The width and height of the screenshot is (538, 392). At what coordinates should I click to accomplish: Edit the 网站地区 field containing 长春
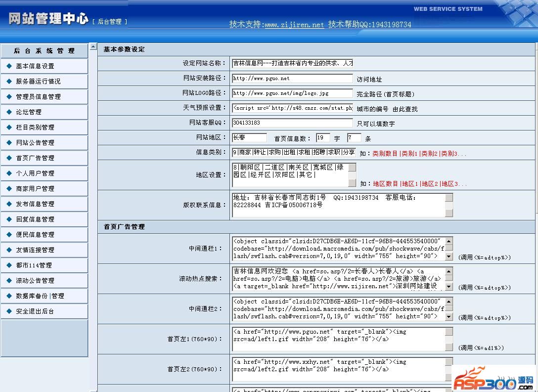pos(249,137)
